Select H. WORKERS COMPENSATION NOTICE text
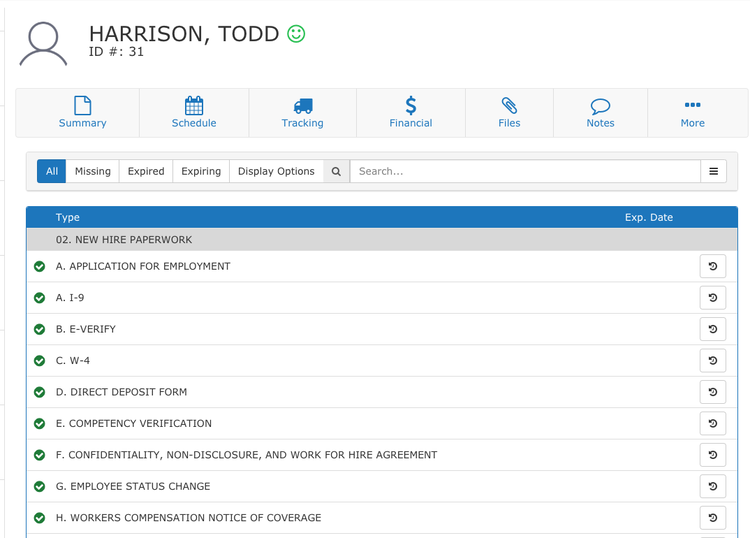 [188, 518]
